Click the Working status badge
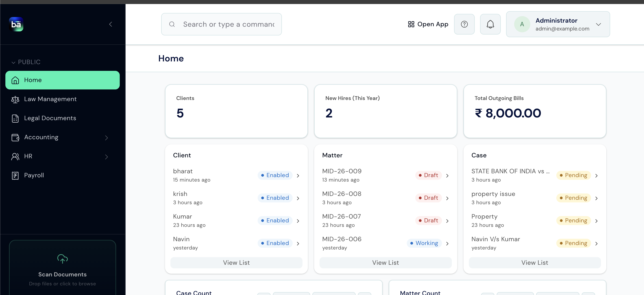 424,243
